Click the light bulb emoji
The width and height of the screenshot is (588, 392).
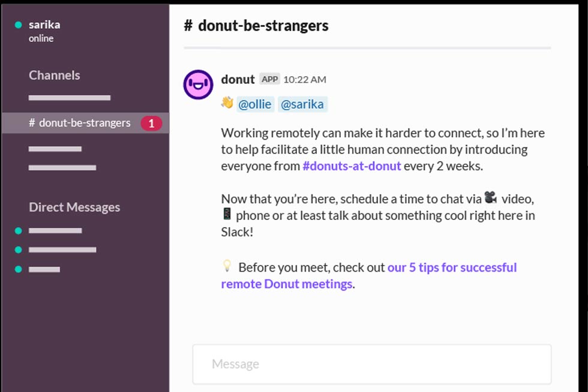pyautogui.click(x=227, y=266)
